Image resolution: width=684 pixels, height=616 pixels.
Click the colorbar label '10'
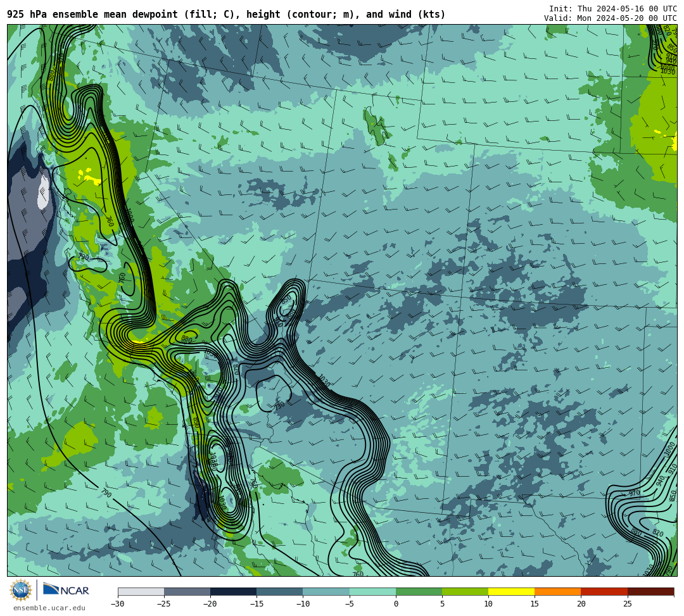point(488,604)
